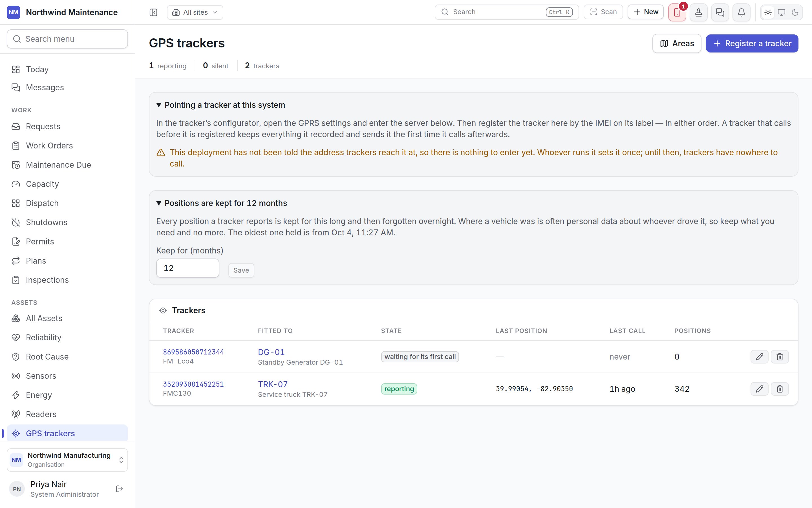Open Root Cause in the sidebar
The width and height of the screenshot is (812, 508).
click(67, 356)
